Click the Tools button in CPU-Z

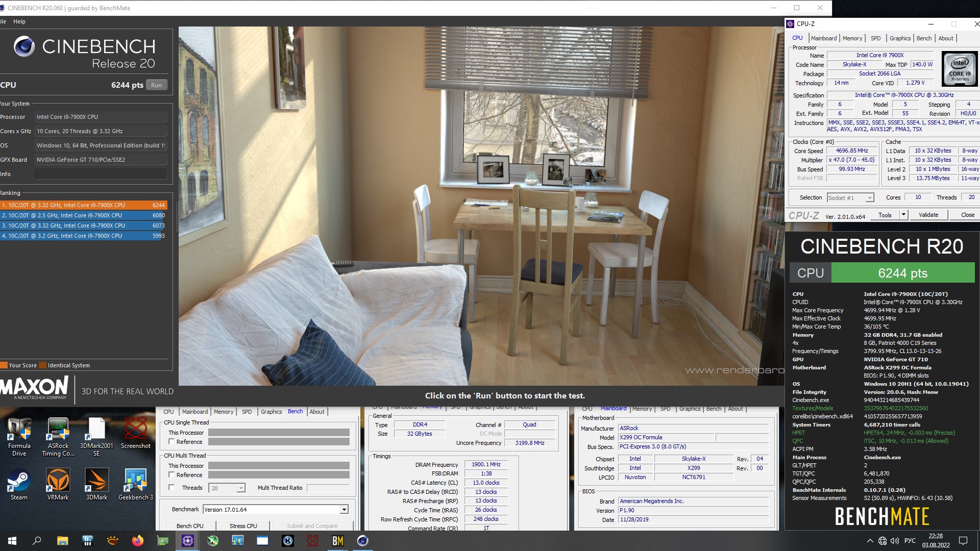[x=885, y=215]
